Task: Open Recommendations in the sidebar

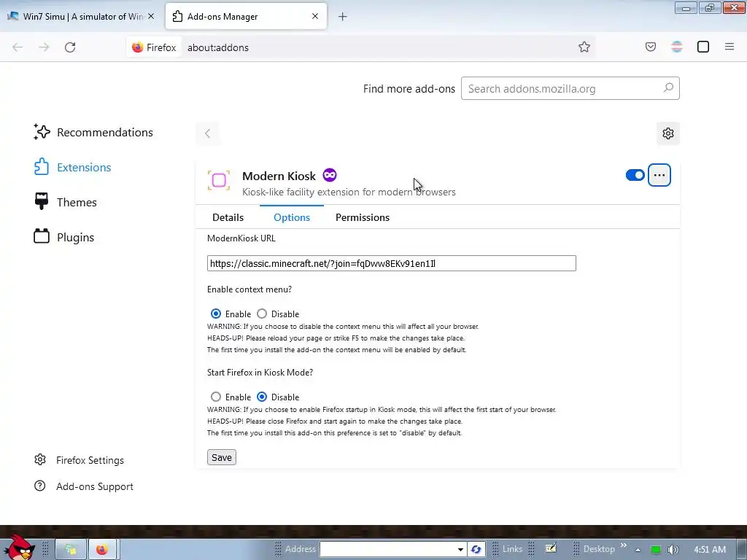Action: click(93, 133)
